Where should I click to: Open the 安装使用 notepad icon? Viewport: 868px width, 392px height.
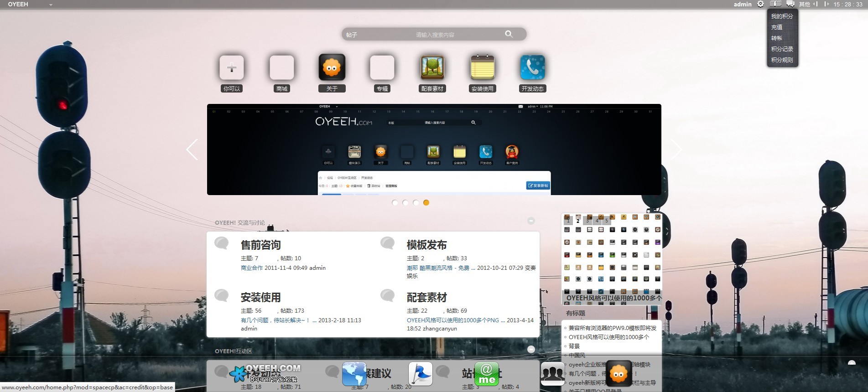click(x=483, y=67)
